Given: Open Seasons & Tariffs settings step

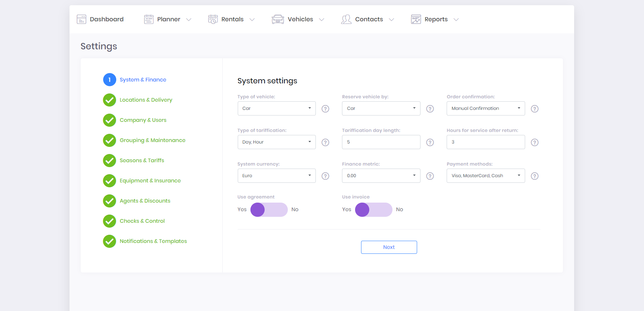Looking at the screenshot, I should [x=142, y=160].
